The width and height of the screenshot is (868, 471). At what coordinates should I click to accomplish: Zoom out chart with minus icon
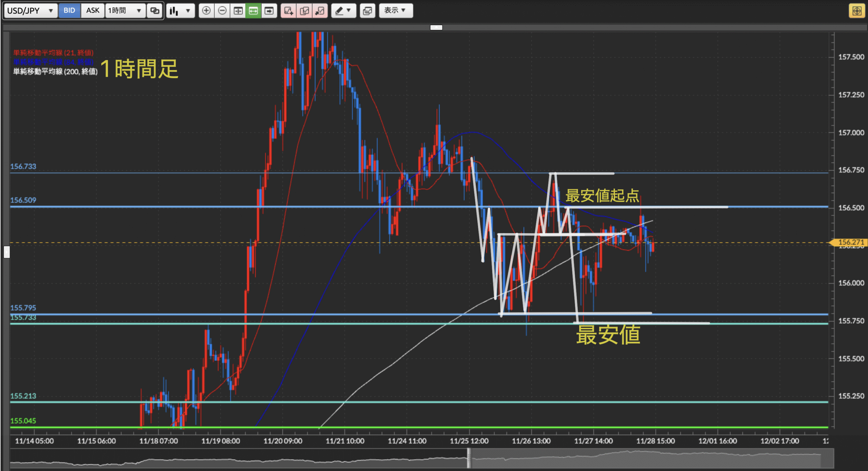[222, 11]
